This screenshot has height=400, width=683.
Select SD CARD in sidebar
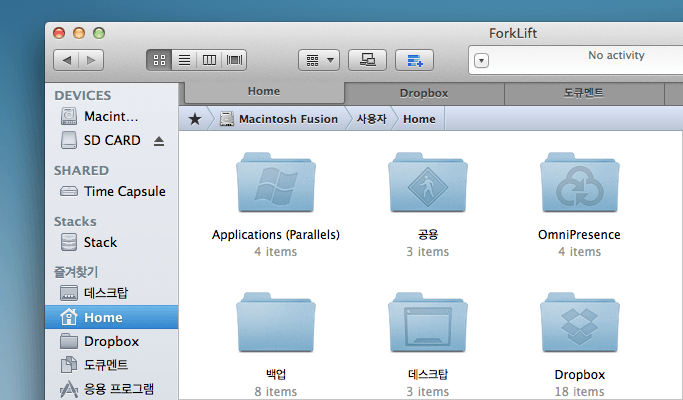112,140
